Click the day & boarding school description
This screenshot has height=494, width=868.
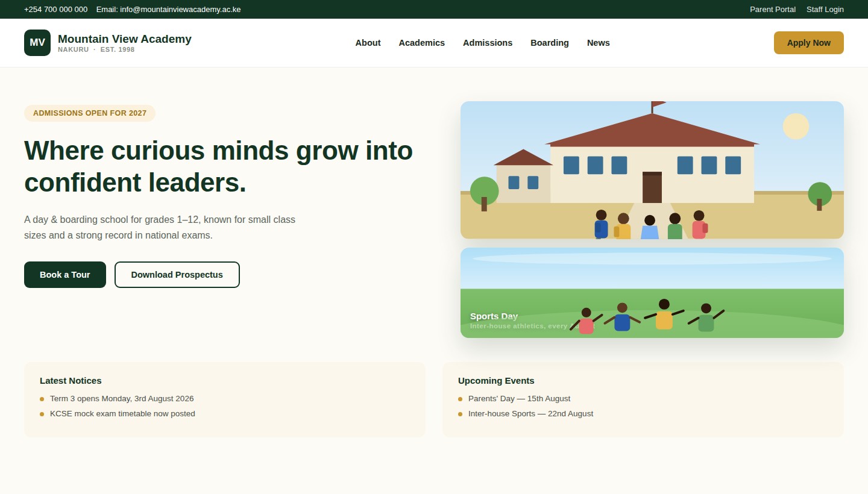coord(160,228)
